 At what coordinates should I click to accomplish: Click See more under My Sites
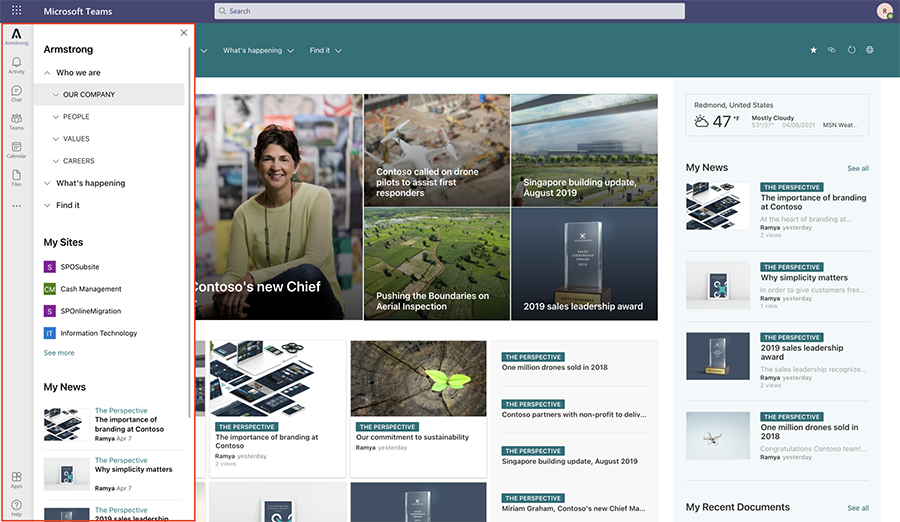[x=59, y=353]
